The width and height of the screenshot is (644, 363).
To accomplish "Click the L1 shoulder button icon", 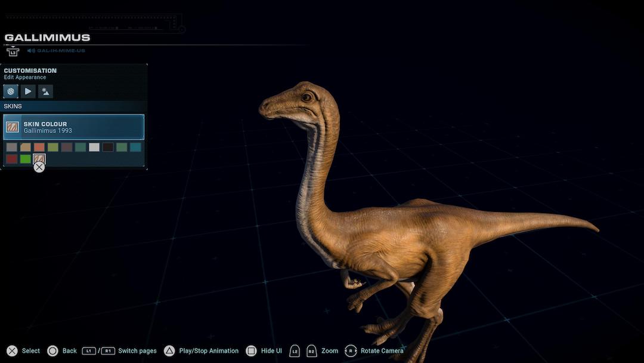I will click(x=89, y=350).
